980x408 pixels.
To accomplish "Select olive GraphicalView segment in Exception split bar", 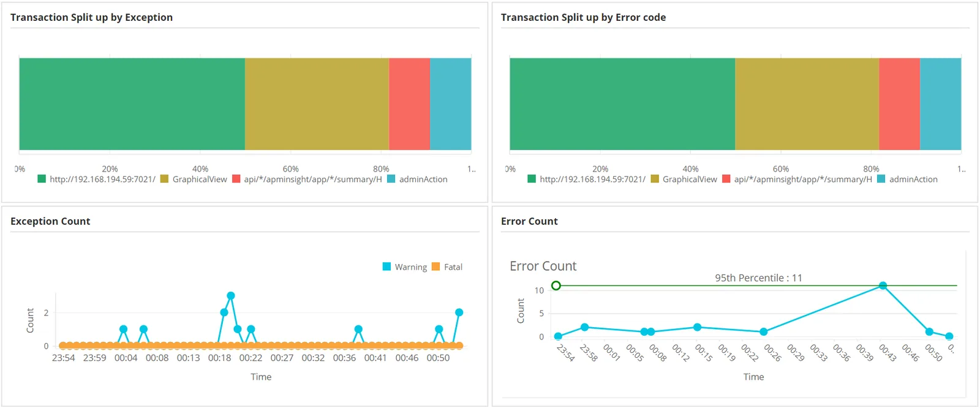I will (x=317, y=104).
